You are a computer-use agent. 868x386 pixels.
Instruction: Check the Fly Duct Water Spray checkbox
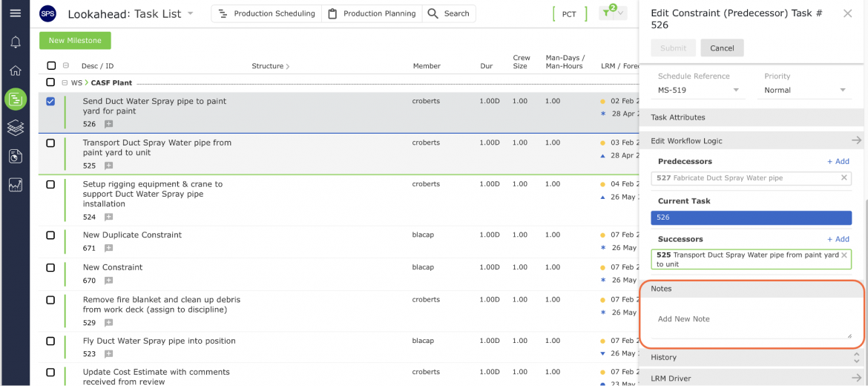point(50,341)
